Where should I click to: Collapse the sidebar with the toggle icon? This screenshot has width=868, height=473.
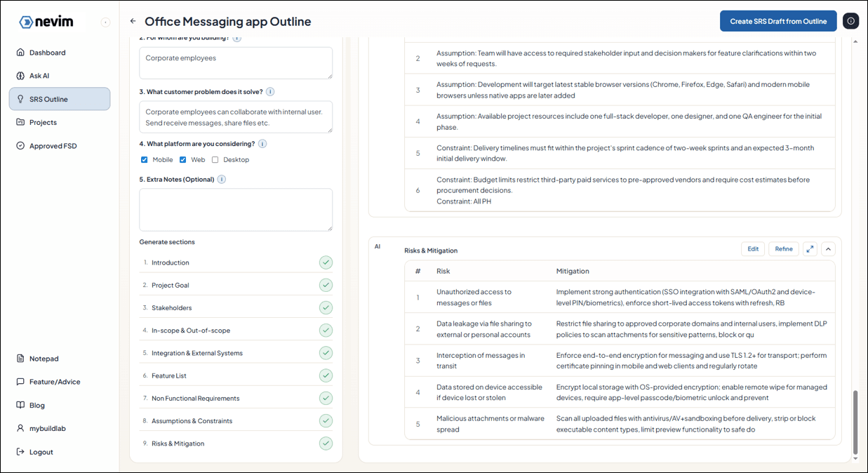pos(105,22)
